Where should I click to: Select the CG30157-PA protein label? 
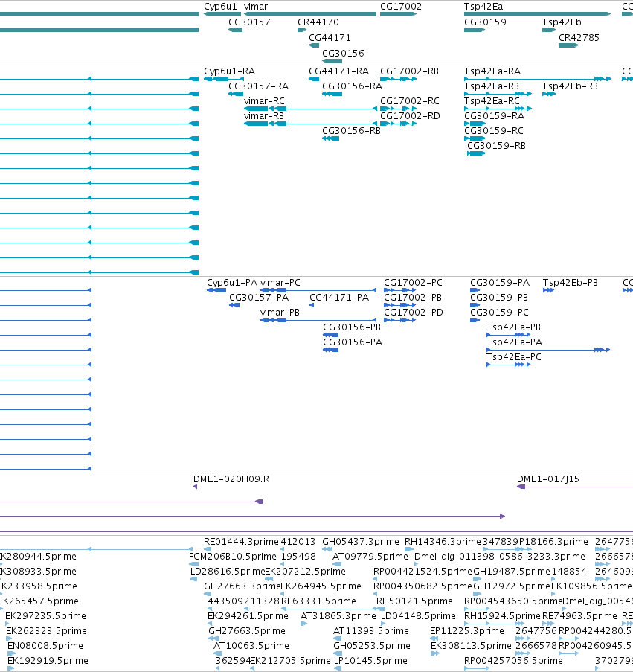click(259, 298)
